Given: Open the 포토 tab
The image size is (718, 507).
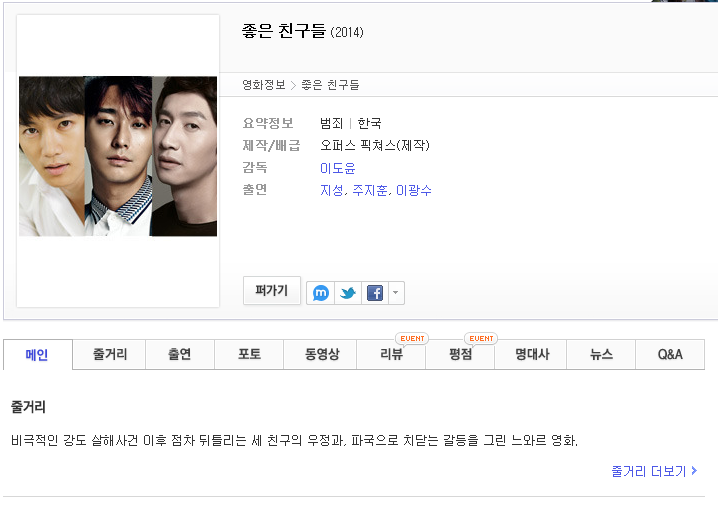Looking at the screenshot, I should point(249,354).
